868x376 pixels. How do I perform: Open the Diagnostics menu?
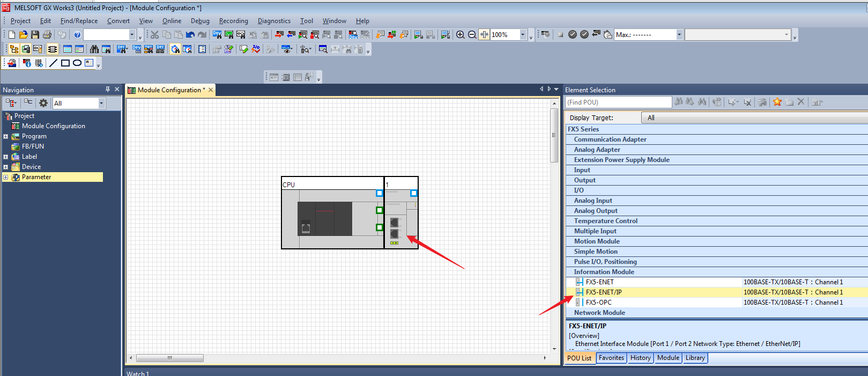[x=273, y=21]
